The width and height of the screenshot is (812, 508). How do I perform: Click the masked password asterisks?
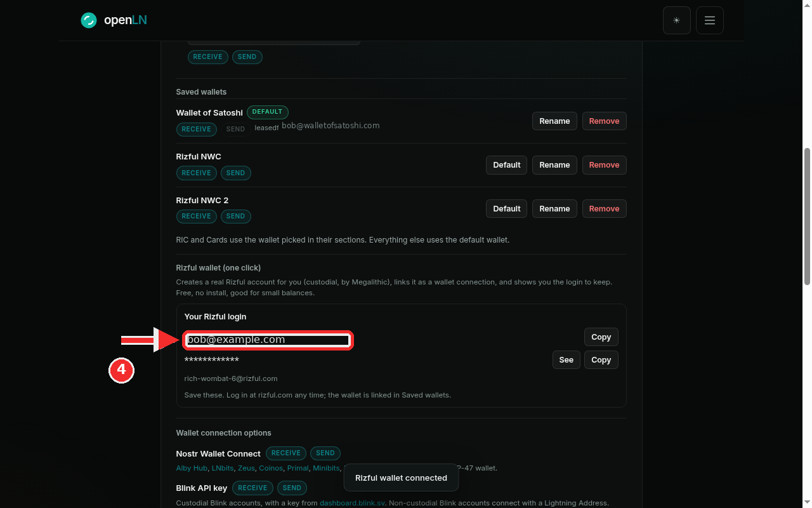click(212, 361)
